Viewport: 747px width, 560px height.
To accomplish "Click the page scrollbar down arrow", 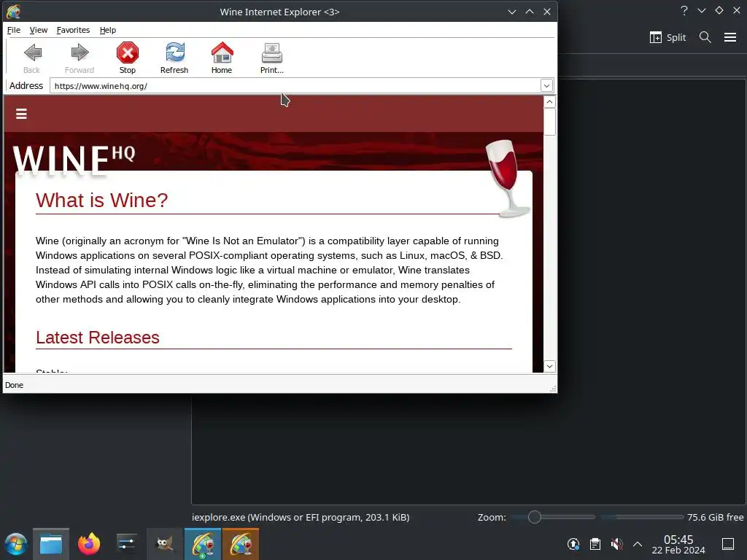I will click(549, 366).
